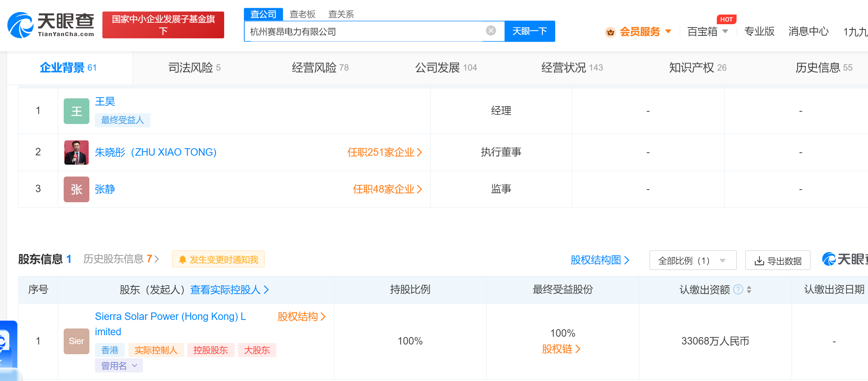Image resolution: width=868 pixels, height=381 pixels.
Task: Clear the search box with the X icon
Action: click(491, 31)
